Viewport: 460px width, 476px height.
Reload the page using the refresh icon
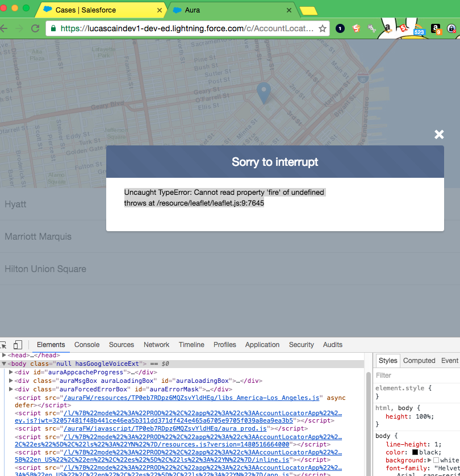coord(35,28)
